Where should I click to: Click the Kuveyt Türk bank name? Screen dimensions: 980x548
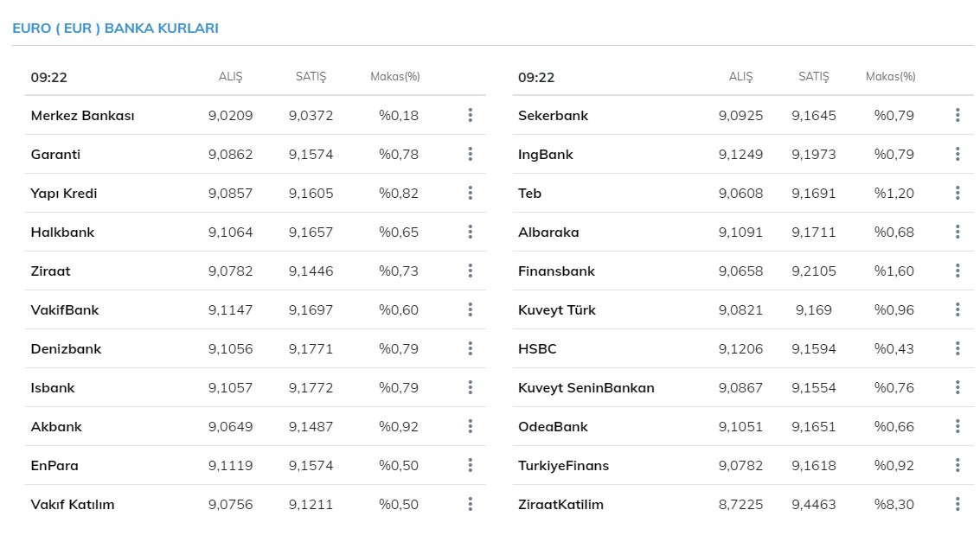click(557, 310)
